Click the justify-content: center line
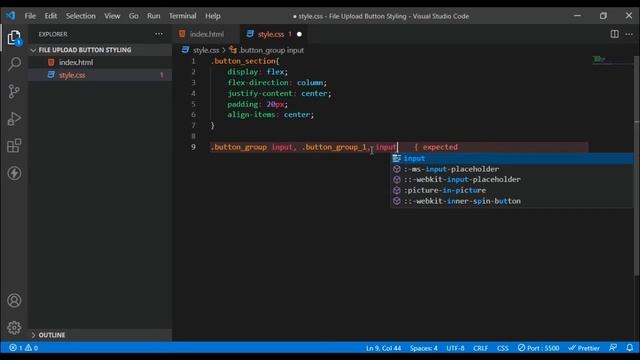Screen dimensions: 640x360 coord(279,93)
